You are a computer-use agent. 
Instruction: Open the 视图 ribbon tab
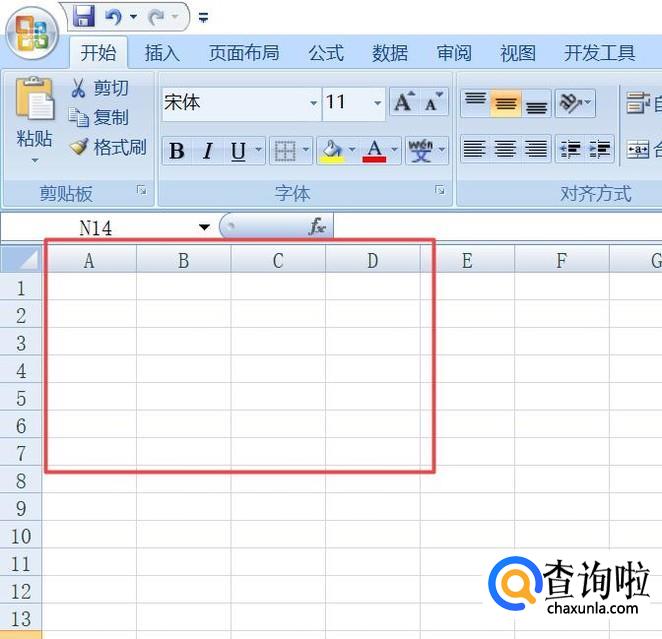click(x=518, y=53)
